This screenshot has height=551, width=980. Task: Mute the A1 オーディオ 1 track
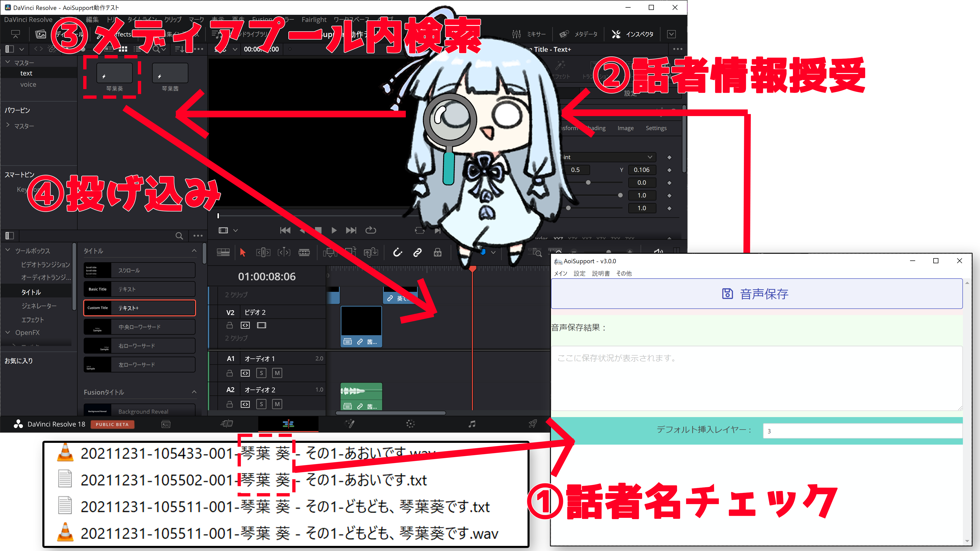tap(277, 373)
